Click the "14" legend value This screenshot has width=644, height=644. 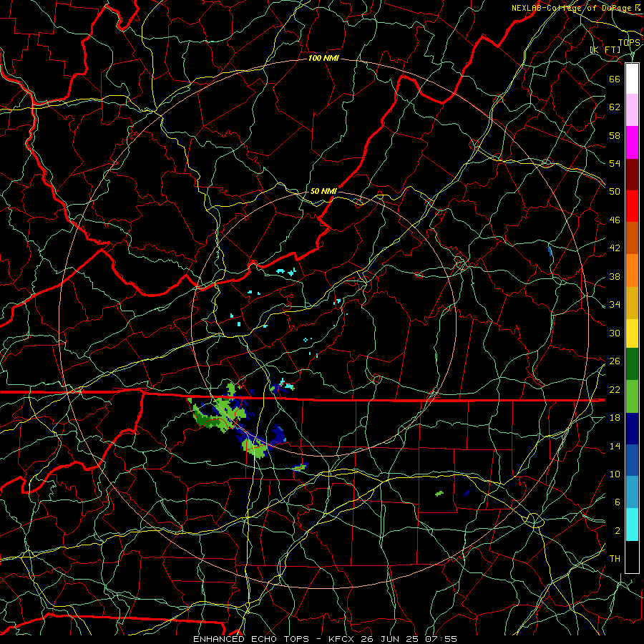coord(615,446)
